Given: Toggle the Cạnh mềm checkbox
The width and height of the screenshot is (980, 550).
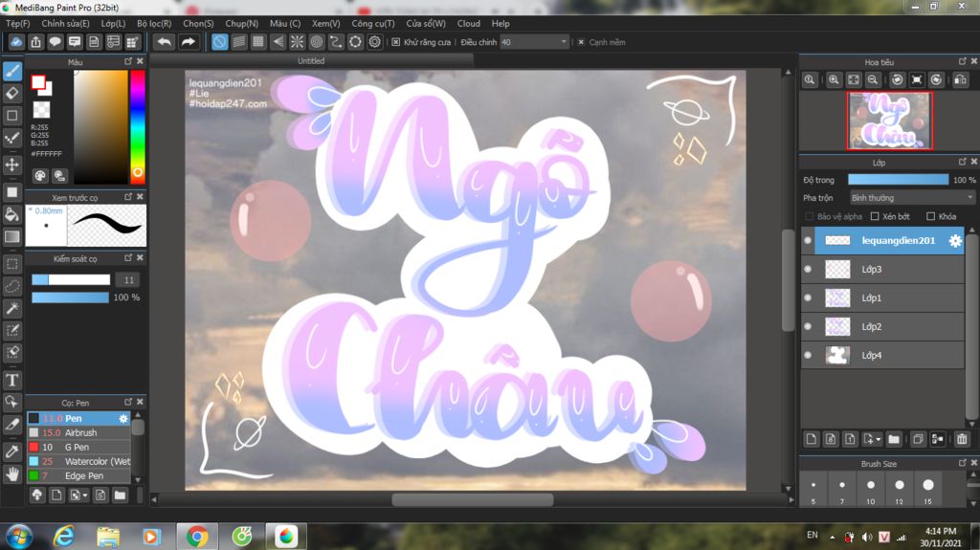Looking at the screenshot, I should 581,42.
